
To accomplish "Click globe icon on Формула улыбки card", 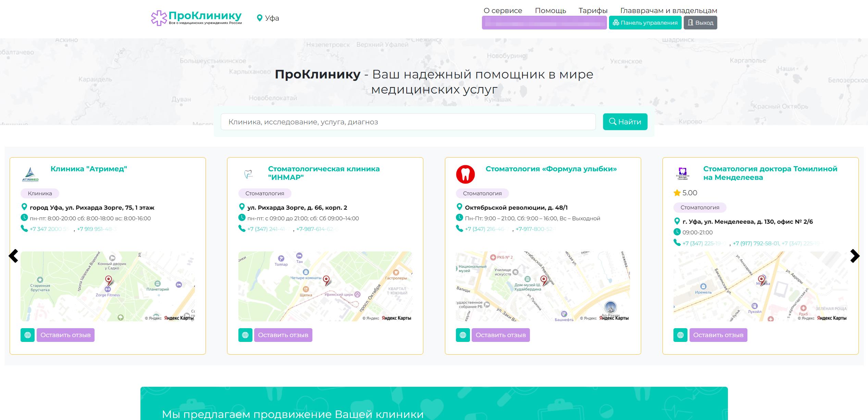I will tap(463, 335).
